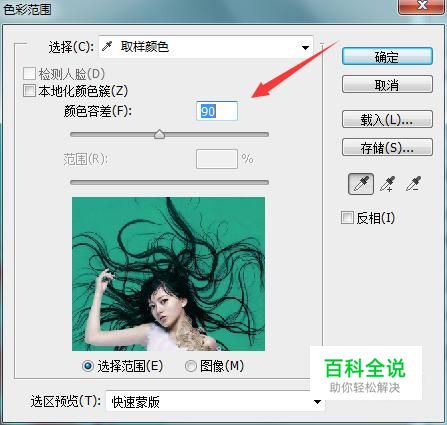Image resolution: width=447 pixels, height=425 pixels.
Task: Check the 反相(I) invert option
Action: point(347,218)
